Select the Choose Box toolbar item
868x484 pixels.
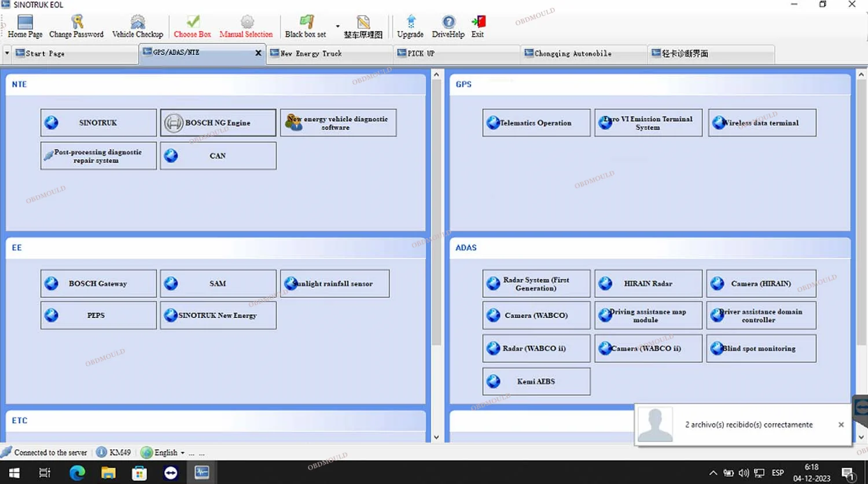coord(193,27)
